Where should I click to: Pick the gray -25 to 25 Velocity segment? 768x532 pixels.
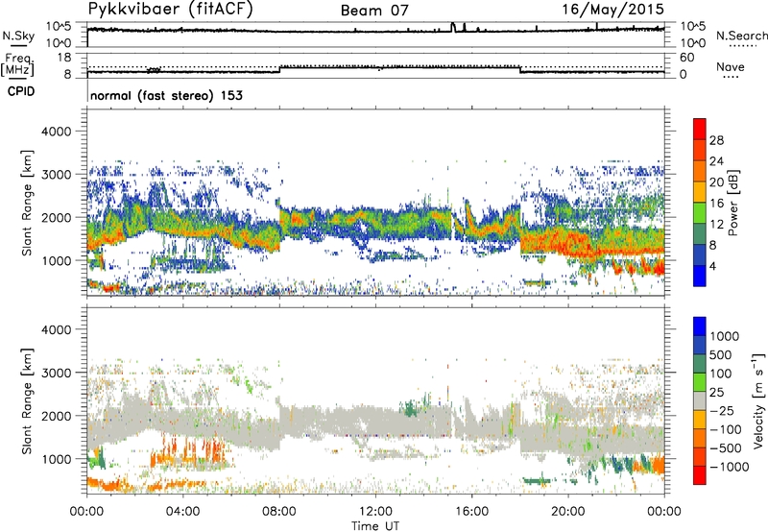(700, 401)
